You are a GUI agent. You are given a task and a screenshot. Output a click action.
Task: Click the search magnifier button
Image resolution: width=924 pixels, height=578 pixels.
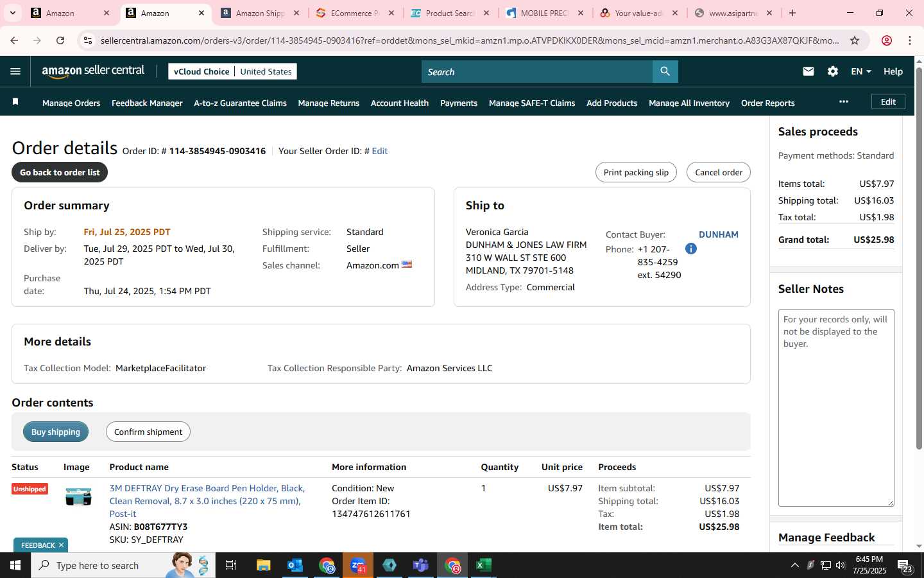(665, 71)
